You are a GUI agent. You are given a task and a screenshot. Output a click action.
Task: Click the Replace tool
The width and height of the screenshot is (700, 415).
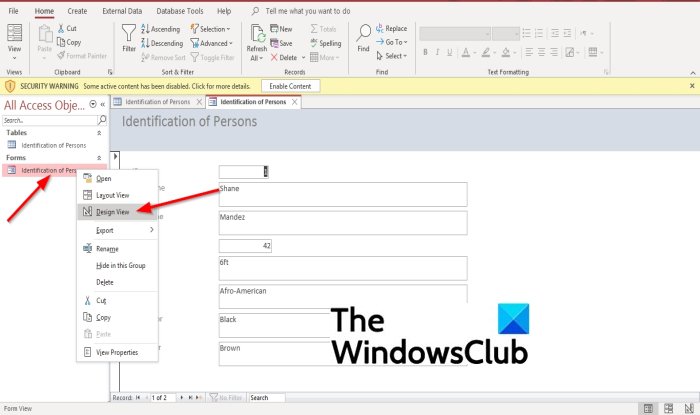pyautogui.click(x=392, y=29)
